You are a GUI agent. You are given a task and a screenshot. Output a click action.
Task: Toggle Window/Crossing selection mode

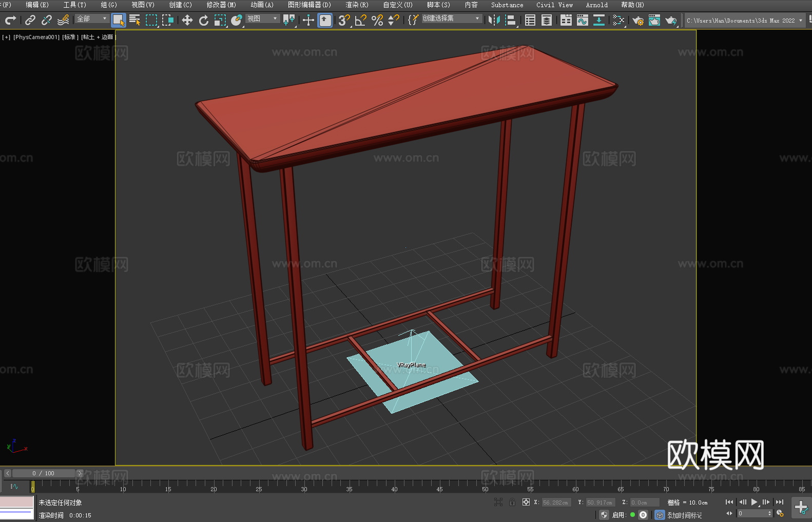pyautogui.click(x=168, y=21)
